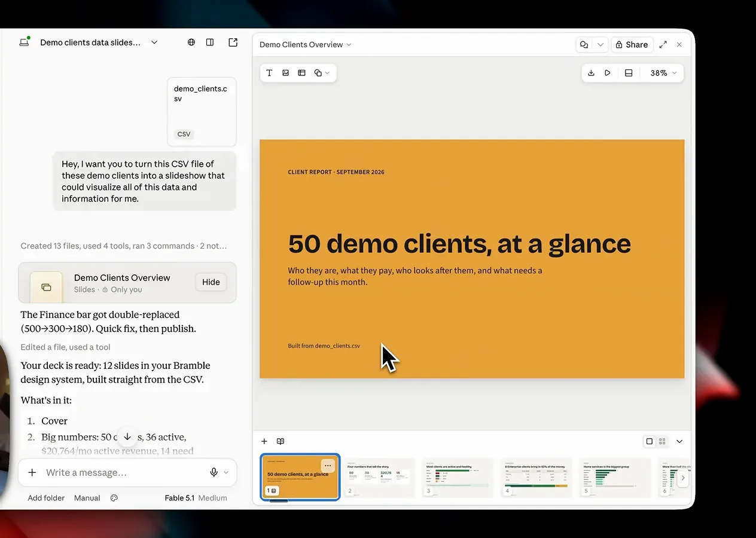Screen dimensions: 756x538
Task: Open the Fable 5.1 Medium model selector
Action: click(x=196, y=498)
